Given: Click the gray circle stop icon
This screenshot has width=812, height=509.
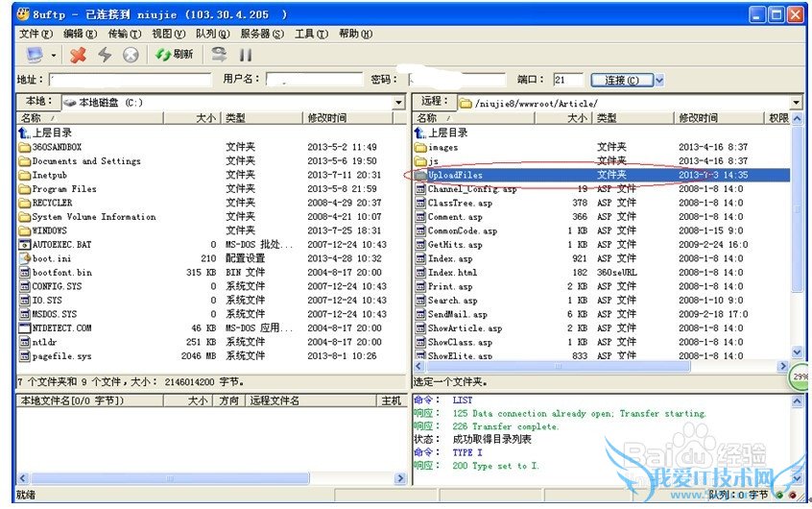Looking at the screenshot, I should point(131,56).
